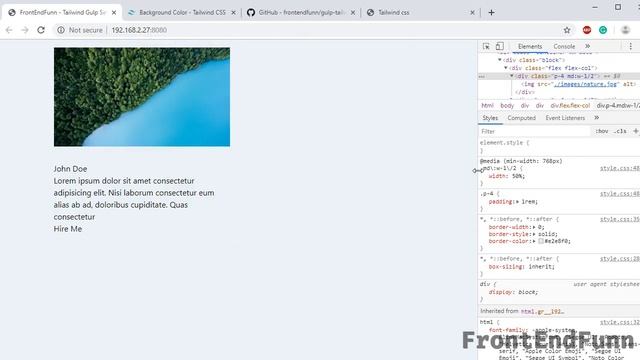640x360 pixels.
Task: Open style.css link for border-width rule
Action: [620, 219]
